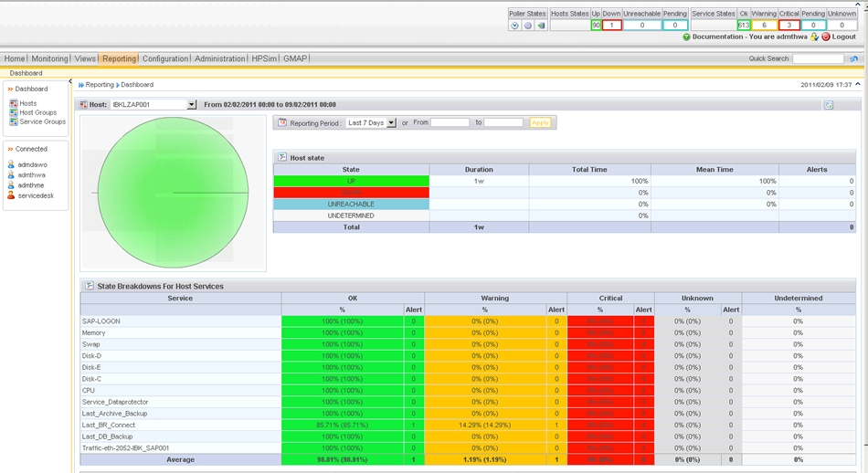This screenshot has width=868, height=473.
Task: Click the 14.29% warning cell
Action: pyautogui.click(x=484, y=426)
